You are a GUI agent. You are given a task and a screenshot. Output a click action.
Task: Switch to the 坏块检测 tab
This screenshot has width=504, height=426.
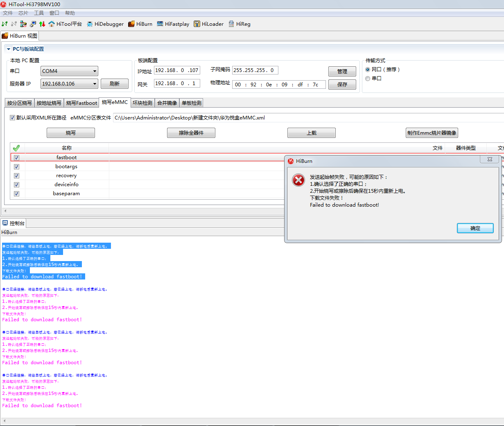142,103
